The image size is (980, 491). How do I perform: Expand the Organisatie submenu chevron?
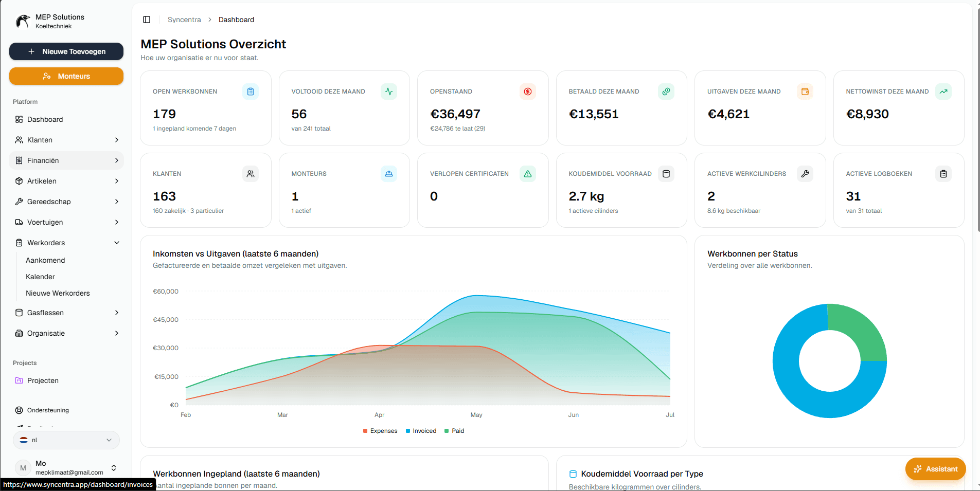pos(117,333)
